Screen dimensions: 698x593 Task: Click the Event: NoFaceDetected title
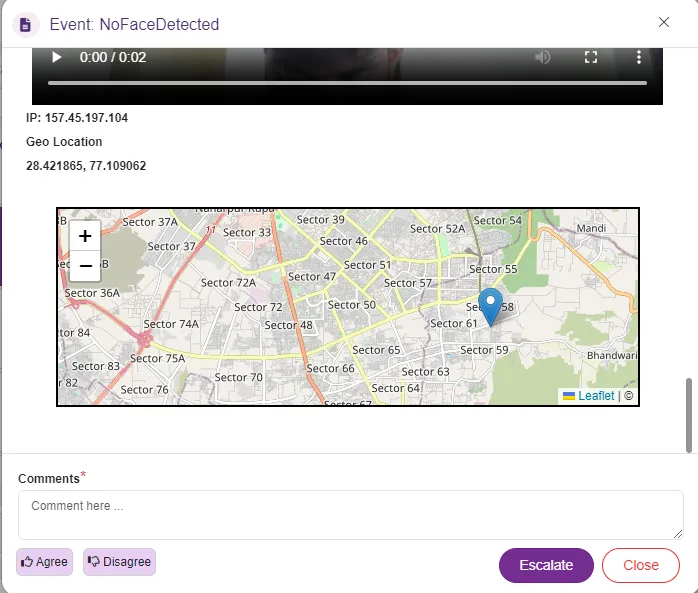[x=134, y=24]
